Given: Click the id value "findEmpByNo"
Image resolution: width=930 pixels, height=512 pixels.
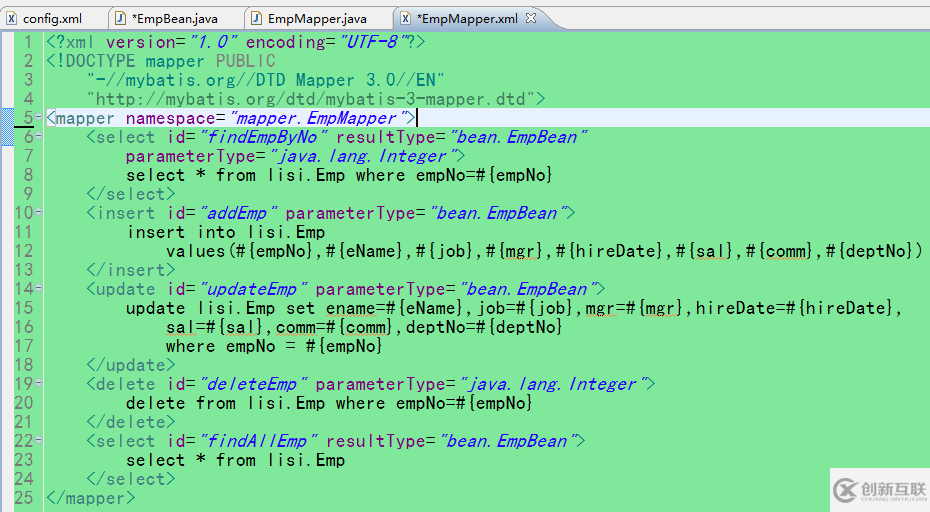Looking at the screenshot, I should (x=263, y=137).
